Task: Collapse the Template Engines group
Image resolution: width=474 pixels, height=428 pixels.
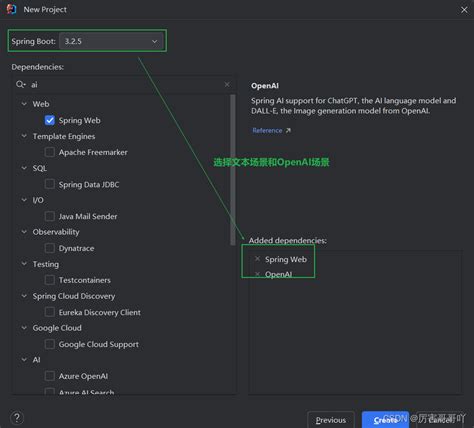Action: pyautogui.click(x=24, y=136)
